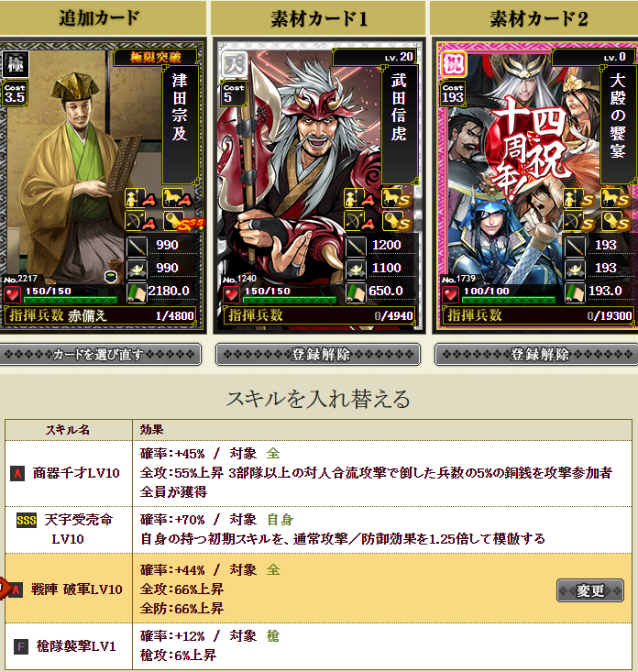638x672 pixels.
Task: Click the 祝 rarity badge on third card
Action: click(x=454, y=64)
